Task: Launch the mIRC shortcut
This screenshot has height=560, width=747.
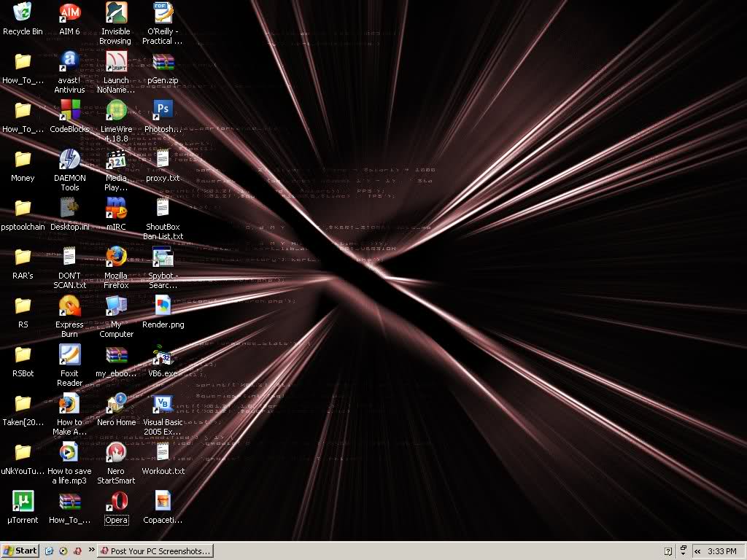Action: [x=116, y=208]
